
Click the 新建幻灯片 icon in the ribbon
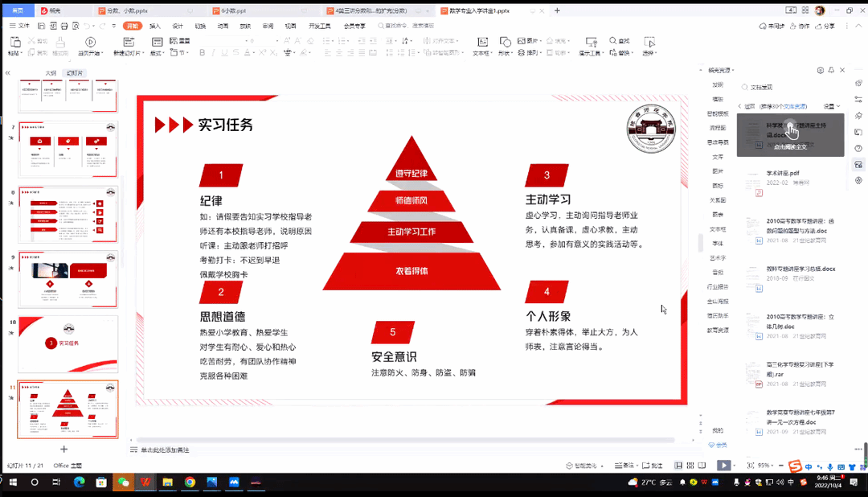[x=129, y=41]
